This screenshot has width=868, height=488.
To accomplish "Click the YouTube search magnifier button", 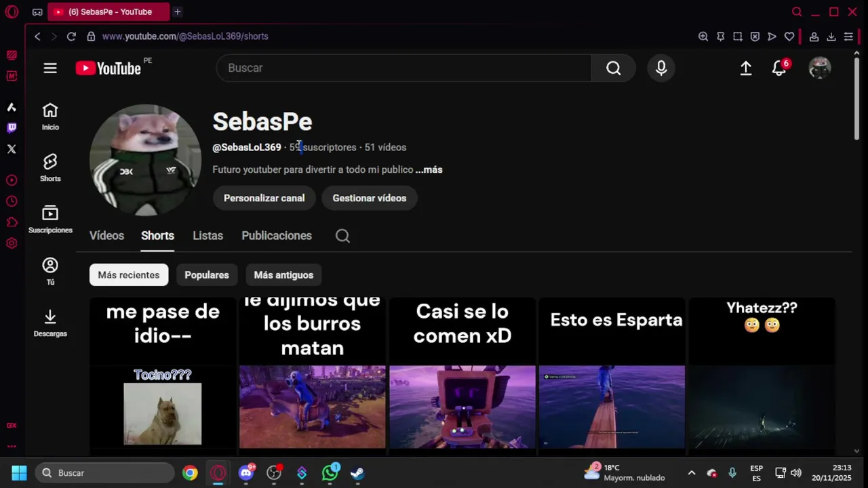I will click(x=613, y=68).
